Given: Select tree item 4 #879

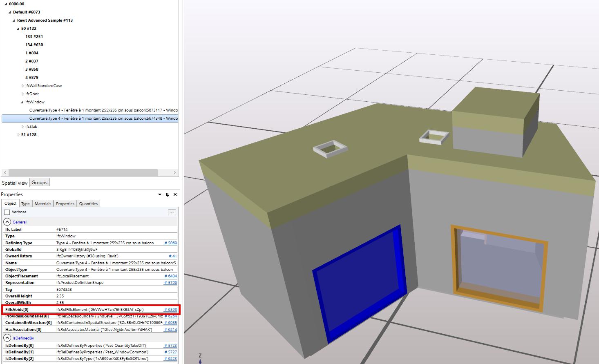Looking at the screenshot, I should (x=32, y=78).
